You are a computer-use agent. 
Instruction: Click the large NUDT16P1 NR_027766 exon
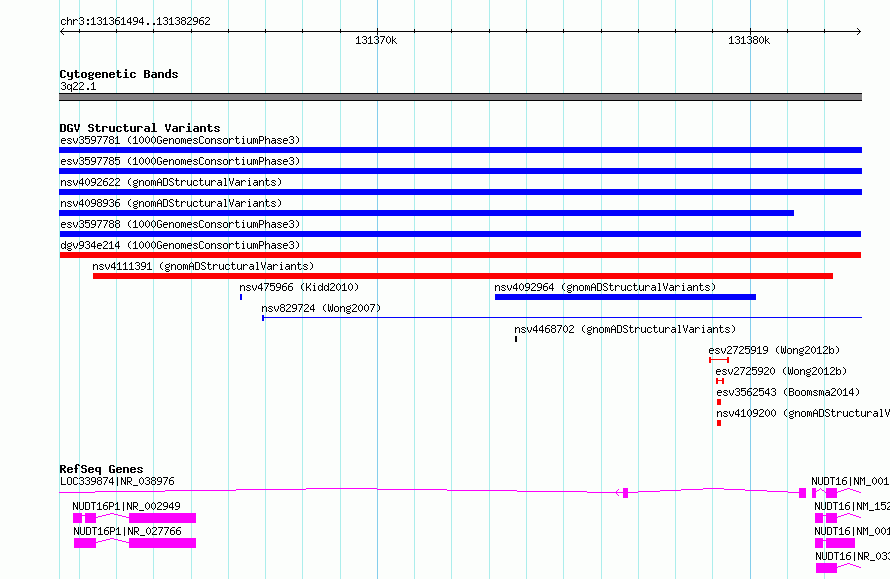(x=162, y=543)
